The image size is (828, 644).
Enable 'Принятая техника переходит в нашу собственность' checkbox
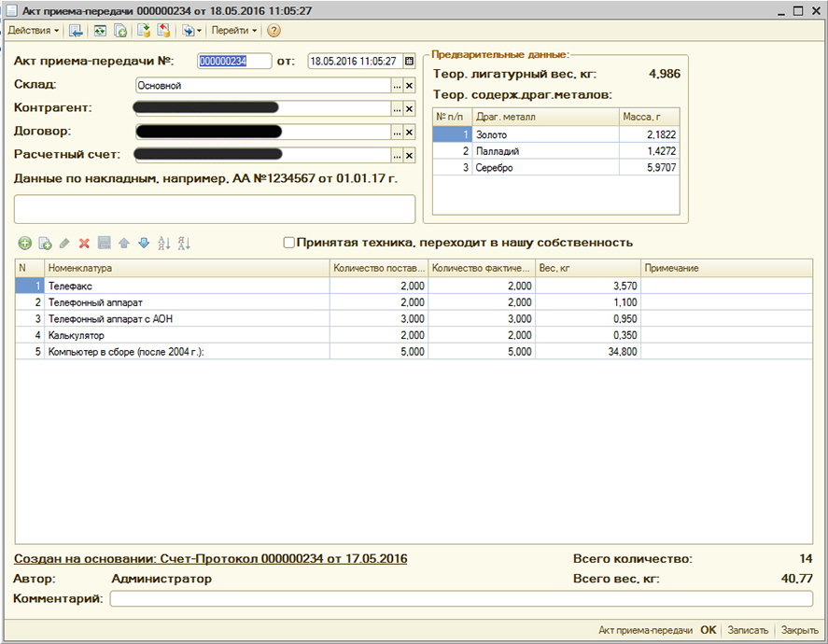pos(288,243)
